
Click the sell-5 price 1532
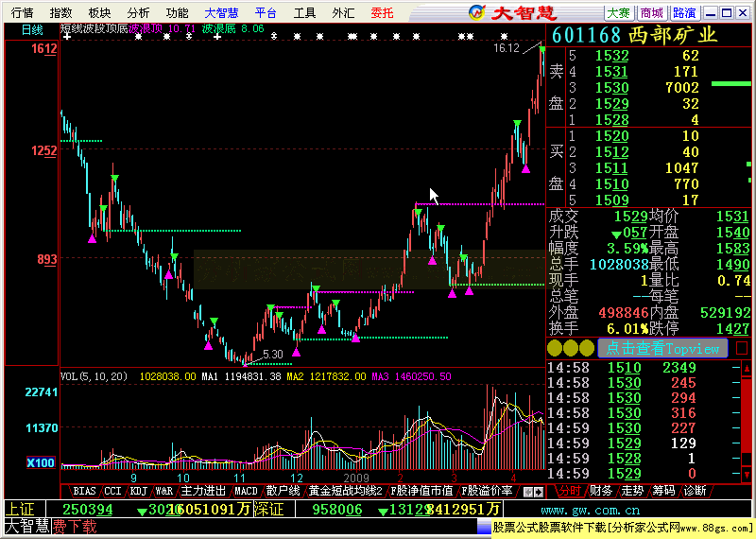click(611, 56)
